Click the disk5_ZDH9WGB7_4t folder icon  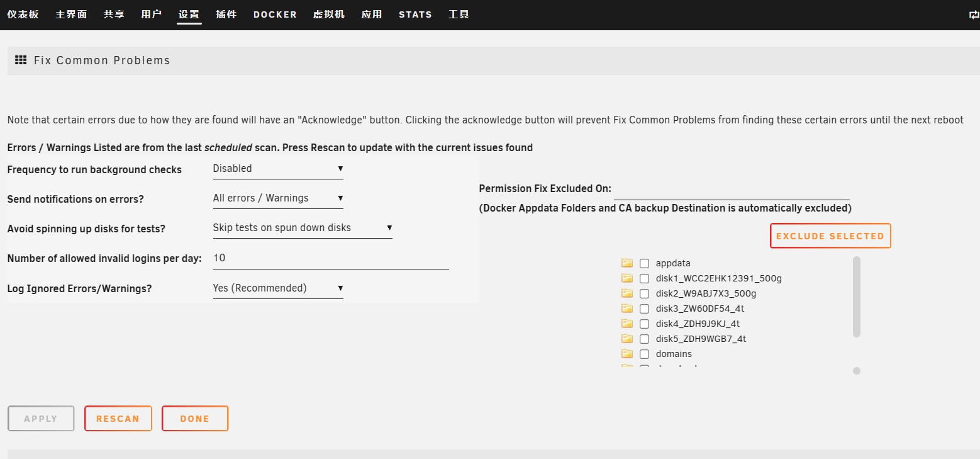click(626, 339)
